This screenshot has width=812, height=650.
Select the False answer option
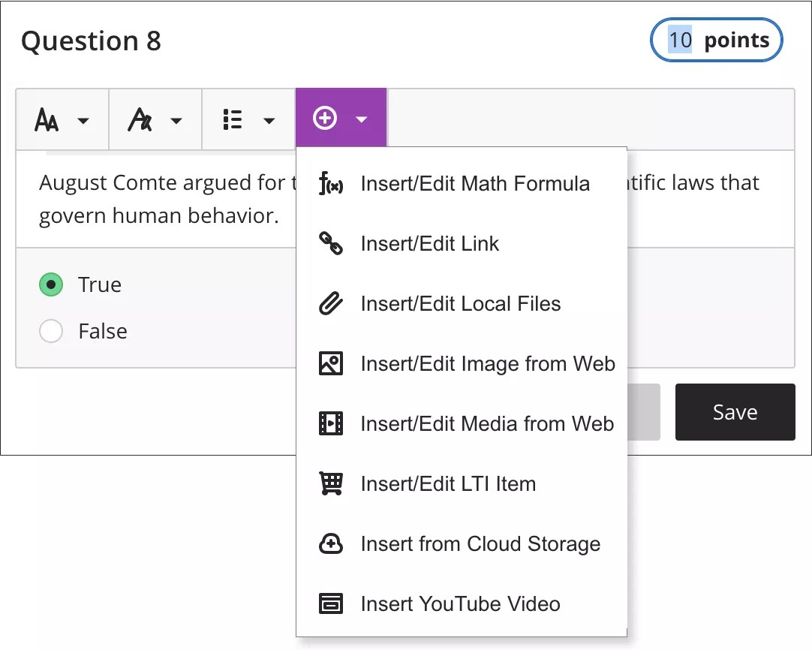50,331
